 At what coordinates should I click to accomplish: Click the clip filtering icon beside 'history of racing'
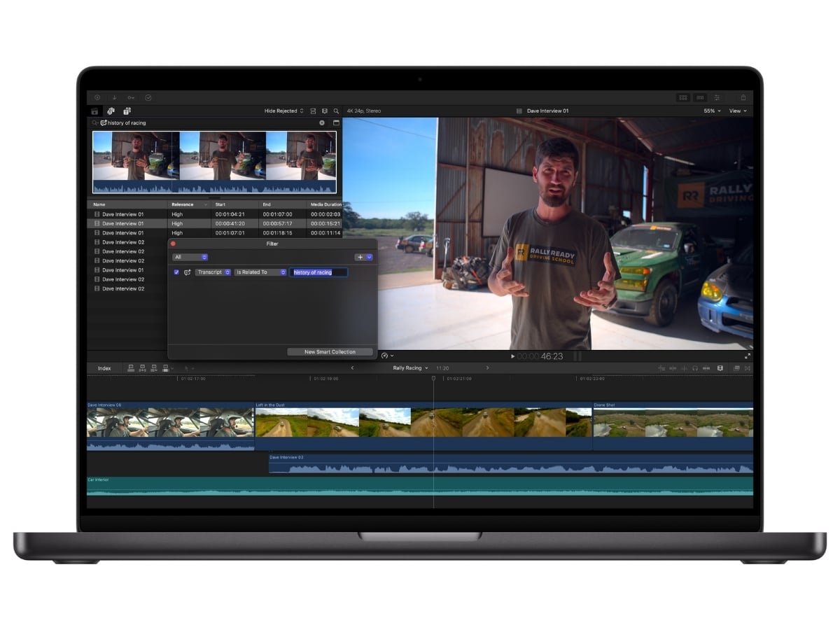click(103, 122)
